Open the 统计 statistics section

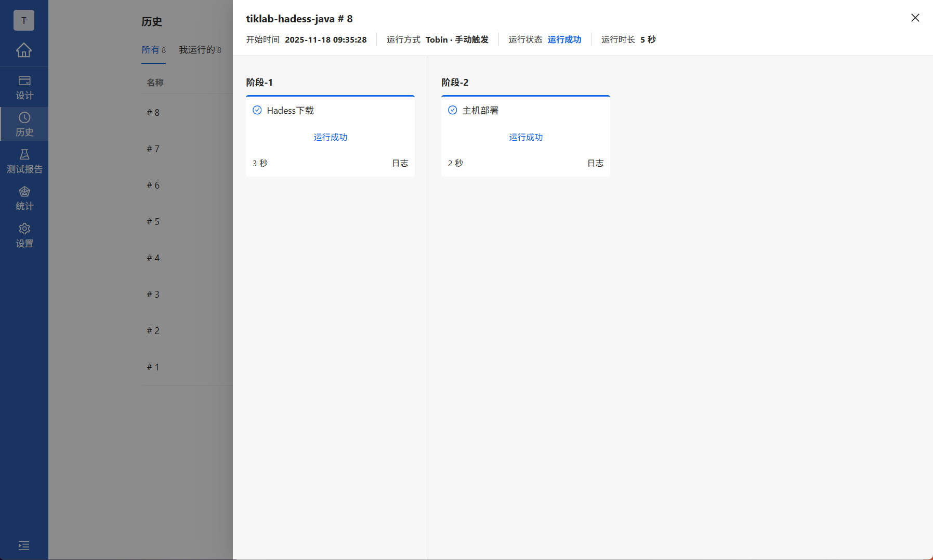(x=24, y=198)
